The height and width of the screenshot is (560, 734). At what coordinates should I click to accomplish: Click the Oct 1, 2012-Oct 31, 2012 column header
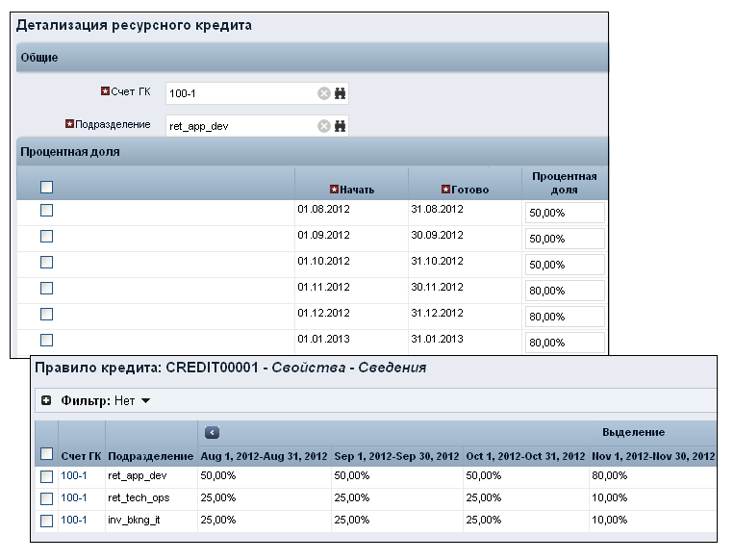[525, 456]
